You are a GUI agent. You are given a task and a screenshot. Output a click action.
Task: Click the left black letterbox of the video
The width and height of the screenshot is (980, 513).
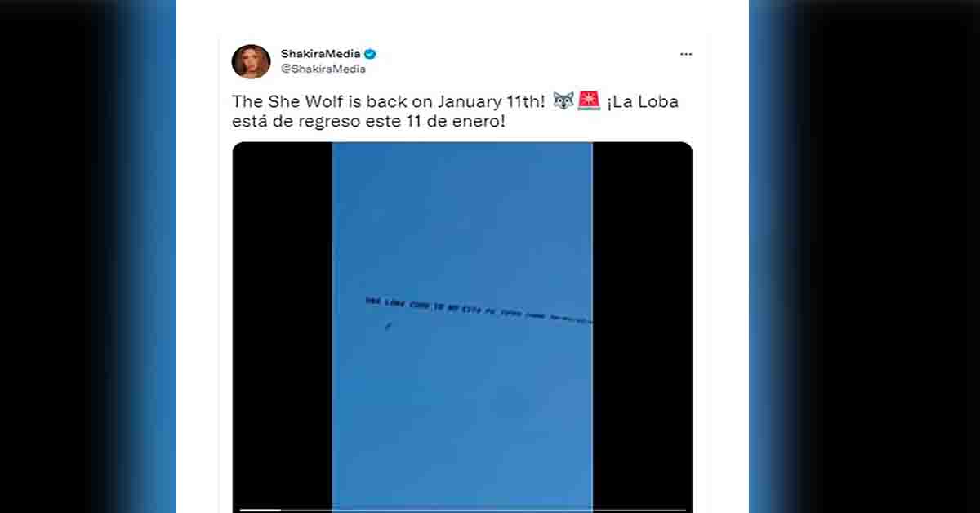pyautogui.click(x=283, y=327)
